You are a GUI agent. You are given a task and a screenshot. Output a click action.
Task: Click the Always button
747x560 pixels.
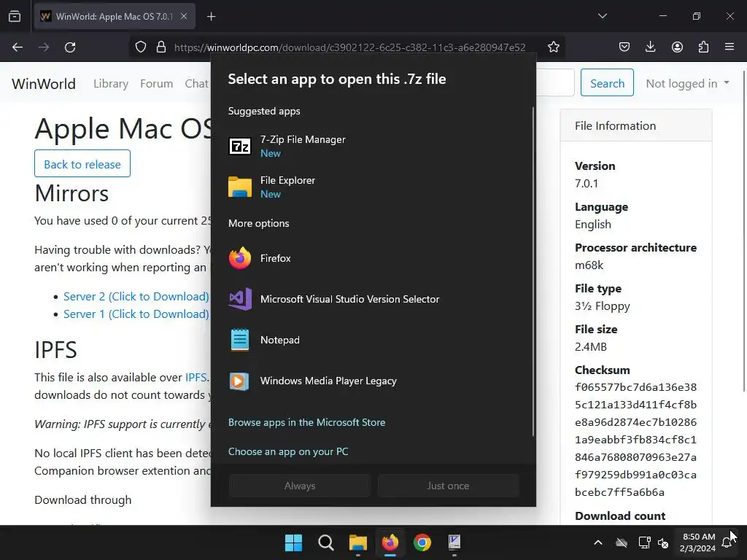tap(300, 486)
